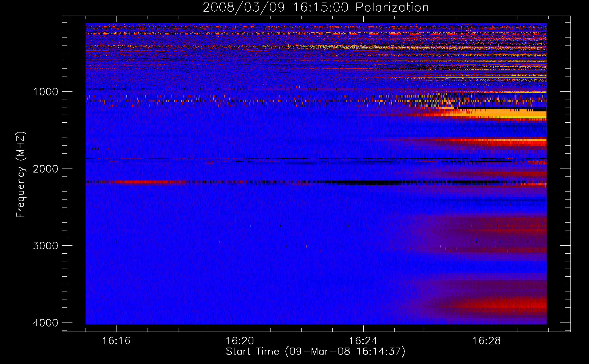
Task: Click the 1000 frequency tick label
Action: coord(46,92)
